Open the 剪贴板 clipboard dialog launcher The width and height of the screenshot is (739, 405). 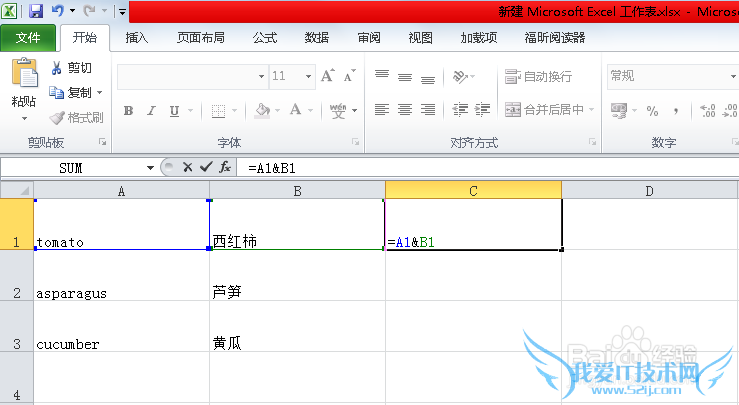(102, 142)
